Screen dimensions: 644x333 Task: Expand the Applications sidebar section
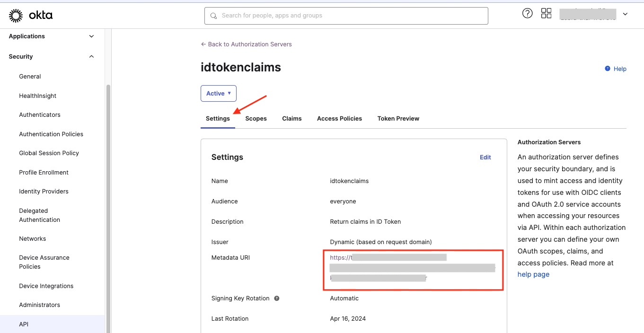91,36
